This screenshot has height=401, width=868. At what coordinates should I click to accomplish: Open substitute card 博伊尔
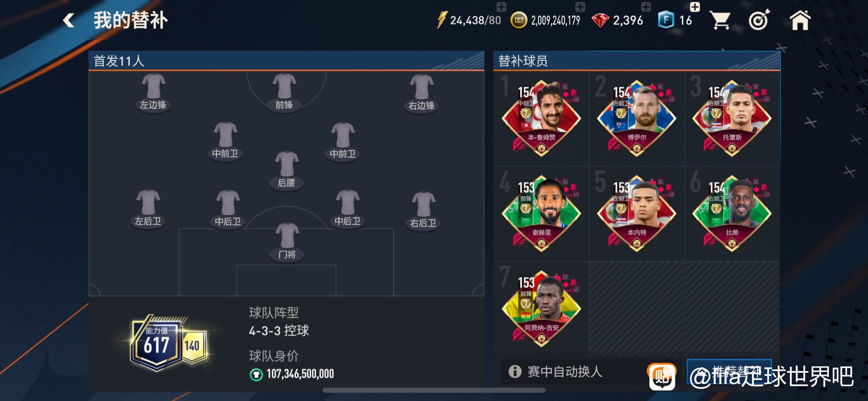[637, 118]
